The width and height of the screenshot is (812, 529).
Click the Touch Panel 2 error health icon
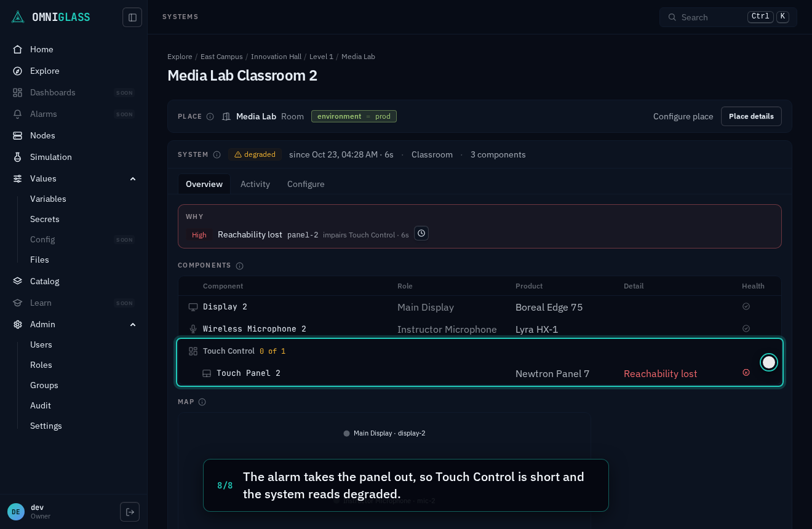click(x=746, y=372)
